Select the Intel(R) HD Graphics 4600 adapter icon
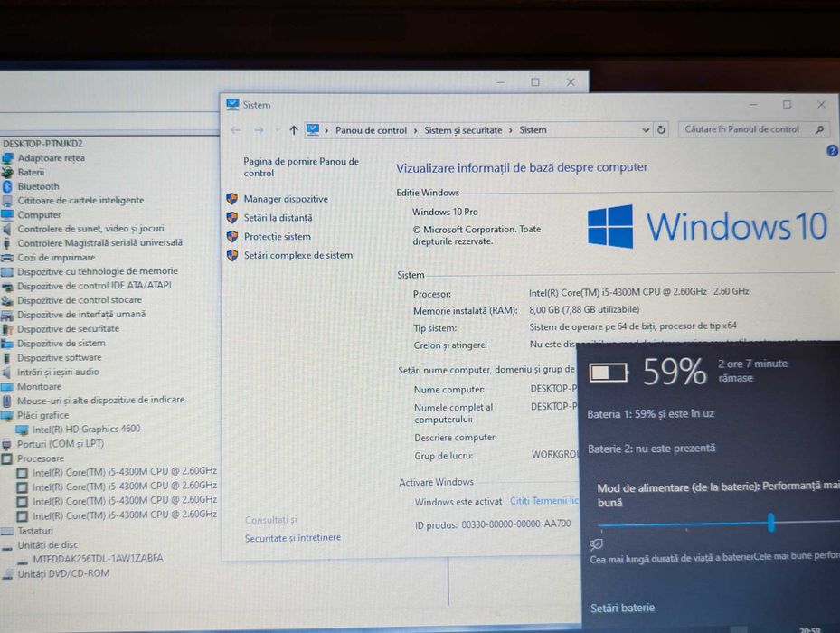The image size is (840, 633). (x=23, y=430)
